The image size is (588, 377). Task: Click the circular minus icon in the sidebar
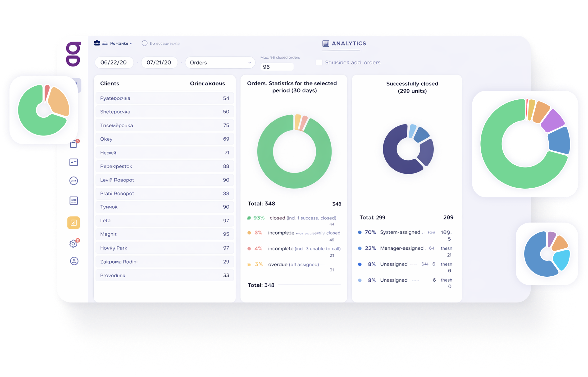[74, 181]
